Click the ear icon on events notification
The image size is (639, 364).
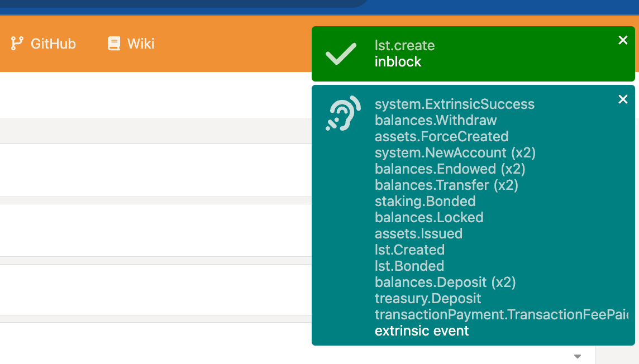click(x=342, y=113)
